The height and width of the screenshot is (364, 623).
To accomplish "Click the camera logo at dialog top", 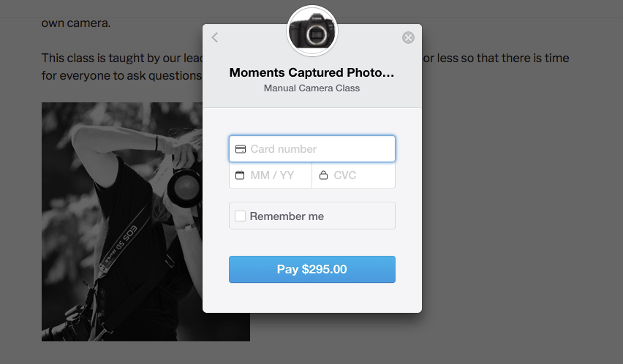I will click(312, 31).
